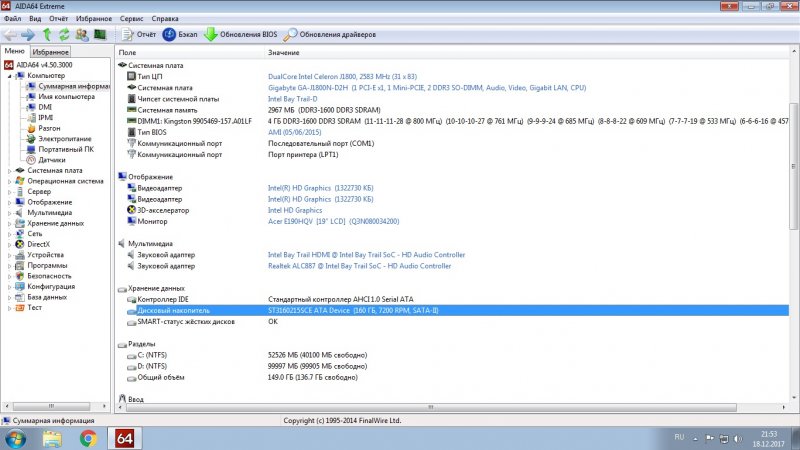The height and width of the screenshot is (450, 800).
Task: Click the Refresh toolbar icon
Action: [x=63, y=35]
